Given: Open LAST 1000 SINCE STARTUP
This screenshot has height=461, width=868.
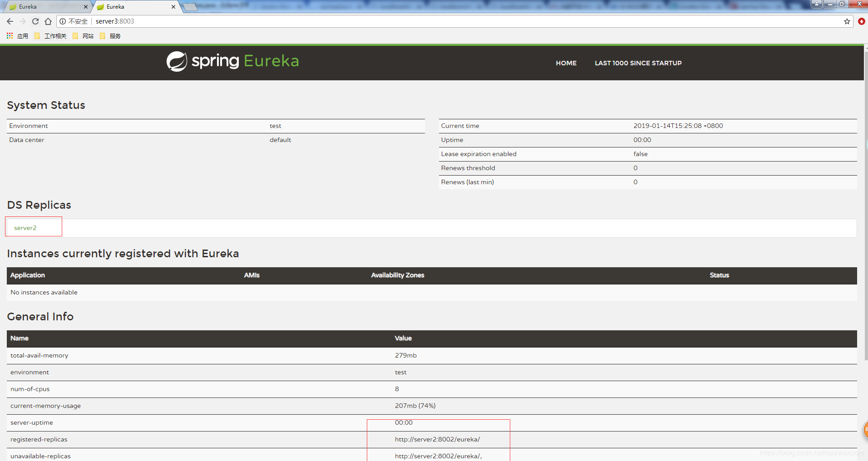Looking at the screenshot, I should (x=638, y=63).
